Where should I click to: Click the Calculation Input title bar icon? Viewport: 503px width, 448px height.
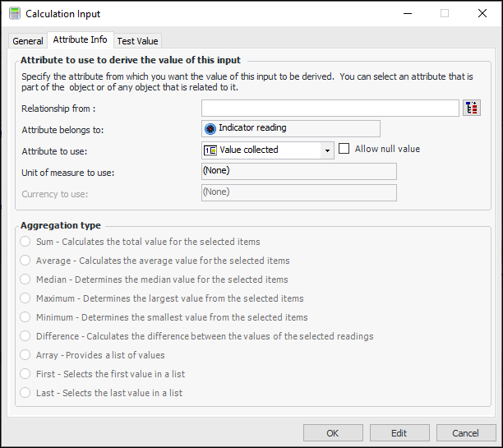click(x=13, y=14)
